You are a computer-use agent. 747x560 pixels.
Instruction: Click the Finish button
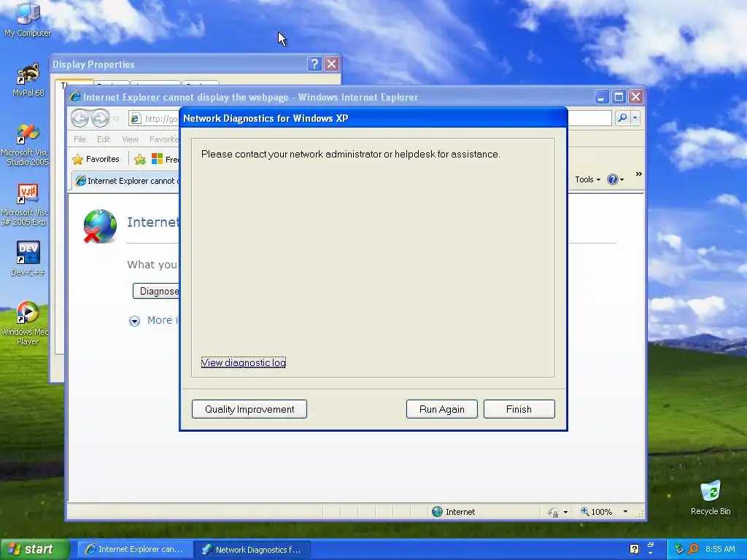point(519,409)
